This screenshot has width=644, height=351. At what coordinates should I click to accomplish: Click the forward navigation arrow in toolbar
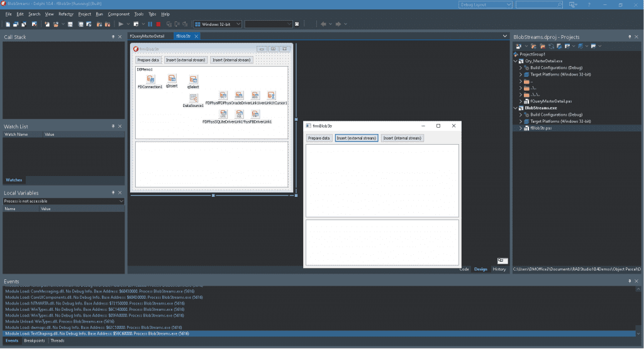[338, 25]
